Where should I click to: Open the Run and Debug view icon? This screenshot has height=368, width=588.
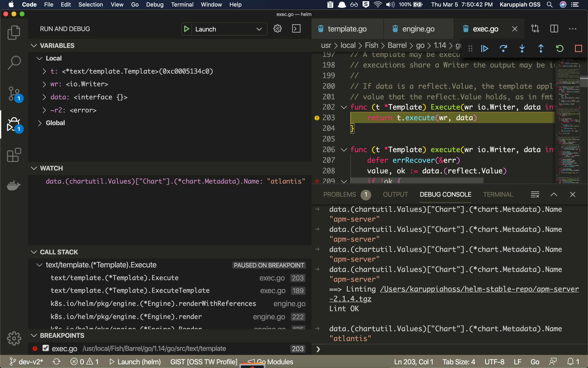pos(14,125)
